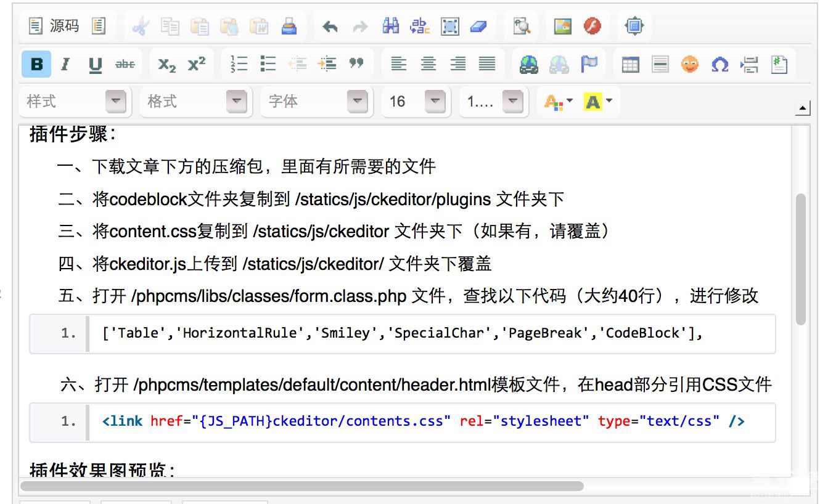Open Find with the binoculars icon
820x504 pixels.
pyautogui.click(x=390, y=26)
